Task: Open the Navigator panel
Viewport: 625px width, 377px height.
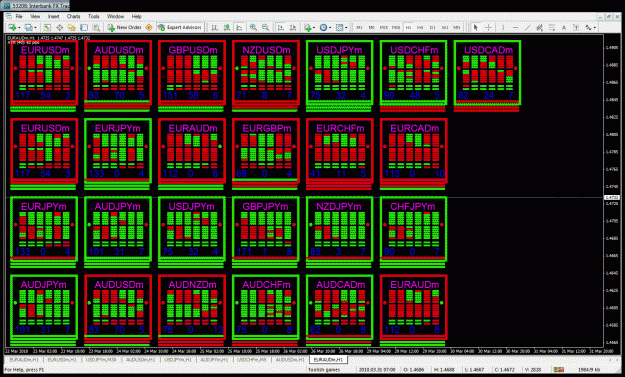Action: point(71,27)
